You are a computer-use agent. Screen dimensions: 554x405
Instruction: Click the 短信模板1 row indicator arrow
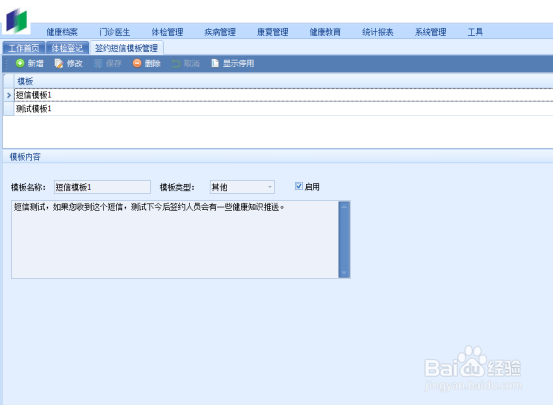pyautogui.click(x=9, y=95)
